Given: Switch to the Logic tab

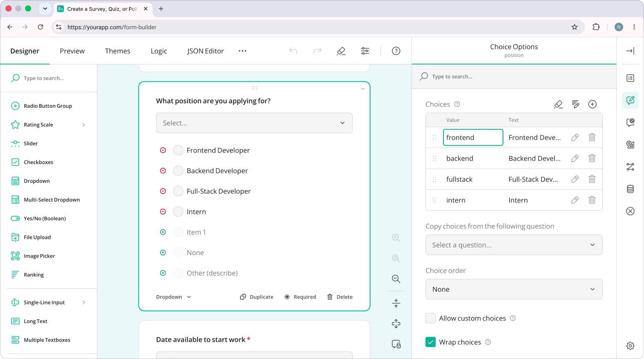Looking at the screenshot, I should coord(159,51).
